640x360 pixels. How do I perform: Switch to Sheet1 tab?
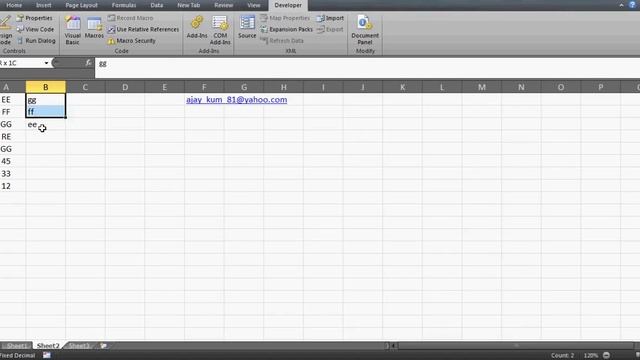[x=16, y=346]
